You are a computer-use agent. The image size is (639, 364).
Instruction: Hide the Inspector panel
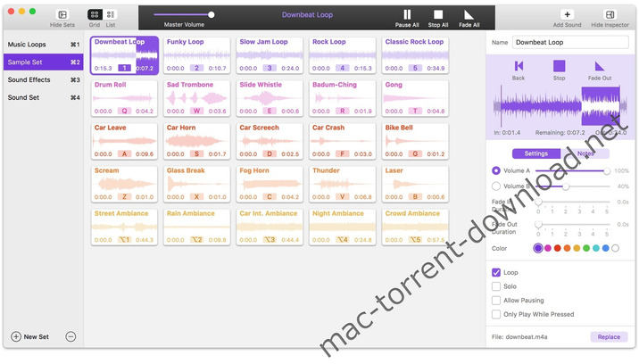click(x=610, y=14)
